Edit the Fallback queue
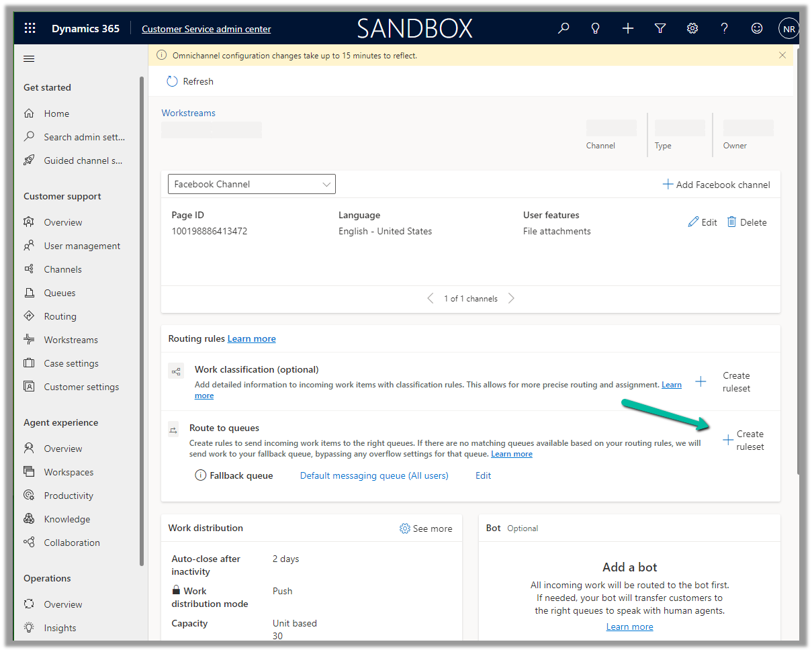 coord(484,475)
